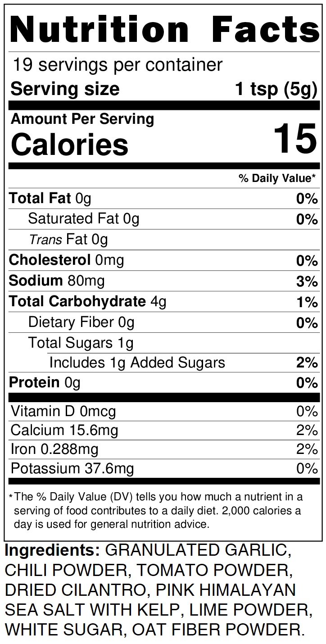Select the Potassium 37.6mg row

pyautogui.click(x=72, y=469)
